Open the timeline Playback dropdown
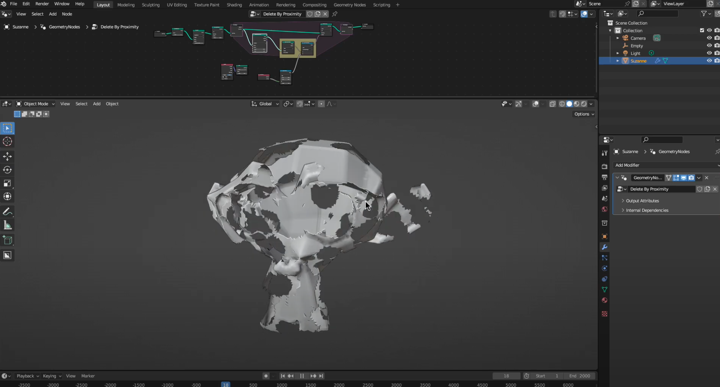The width and height of the screenshot is (720, 387). point(27,376)
